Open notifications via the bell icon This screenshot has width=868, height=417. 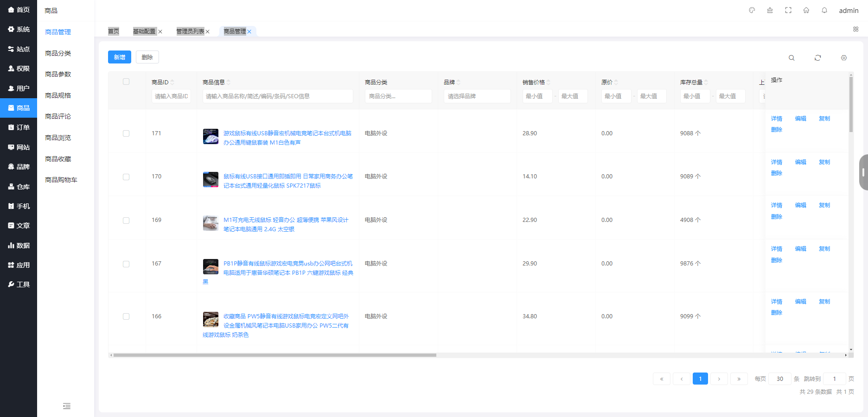(x=824, y=10)
